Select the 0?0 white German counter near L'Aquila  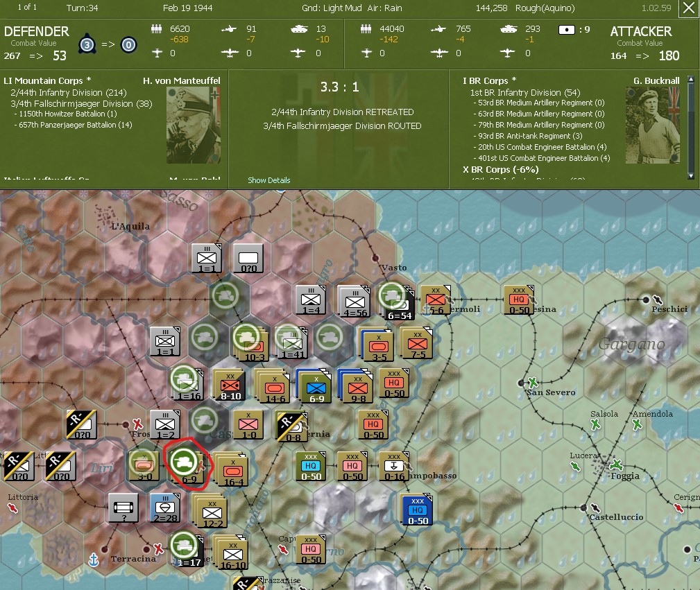(x=248, y=259)
